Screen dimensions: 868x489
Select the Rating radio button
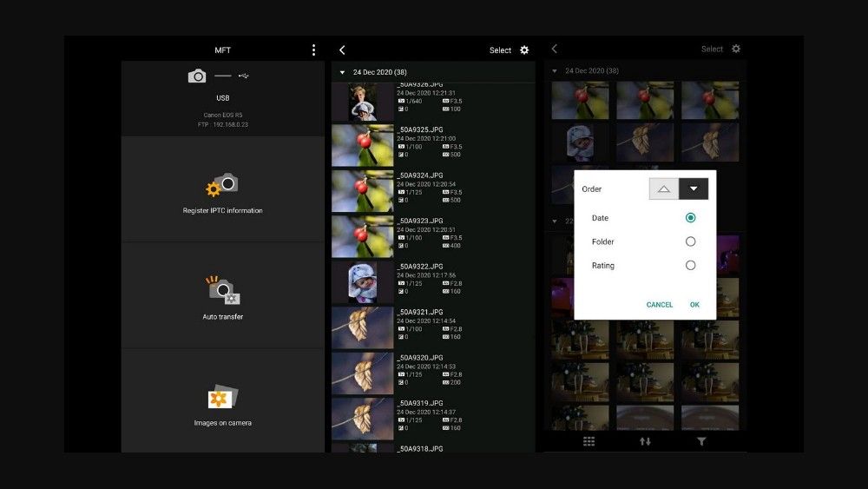690,266
